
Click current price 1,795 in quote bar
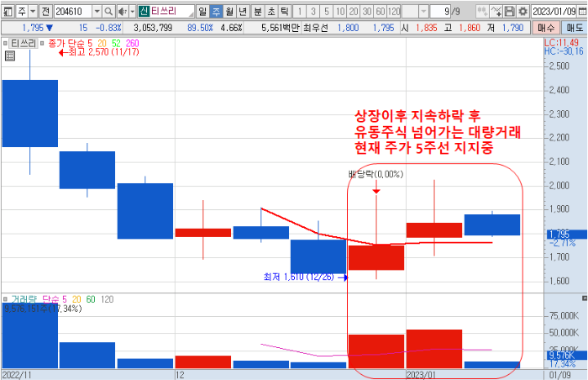33,28
